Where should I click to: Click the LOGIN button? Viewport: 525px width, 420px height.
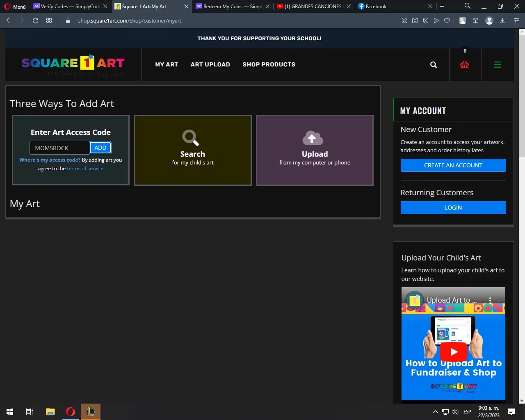click(x=453, y=208)
